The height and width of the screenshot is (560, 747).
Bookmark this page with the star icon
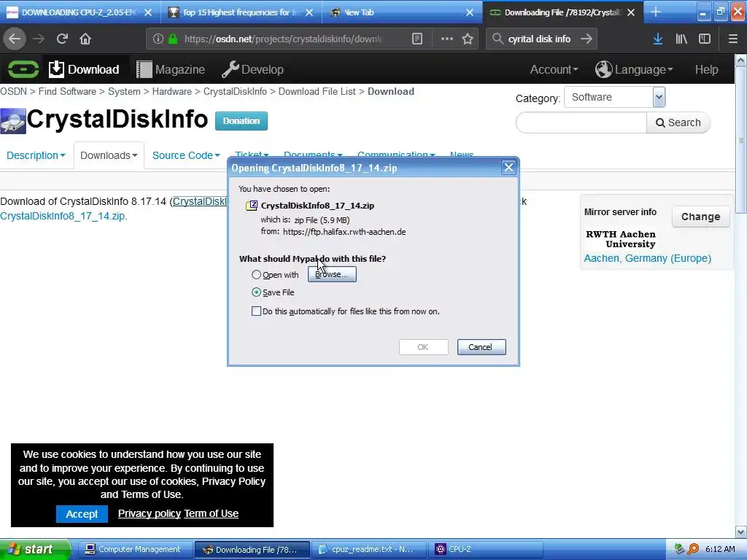click(x=468, y=39)
